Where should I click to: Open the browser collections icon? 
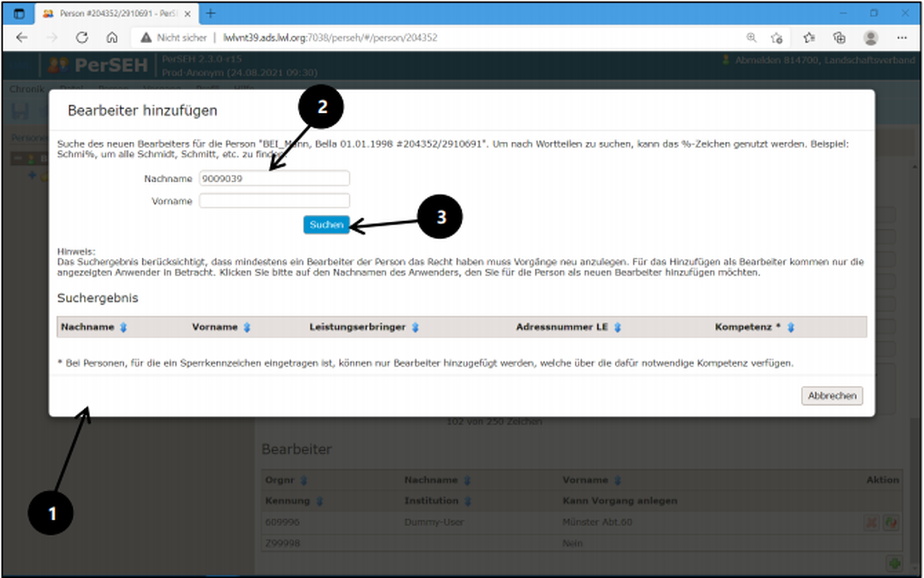pos(839,38)
